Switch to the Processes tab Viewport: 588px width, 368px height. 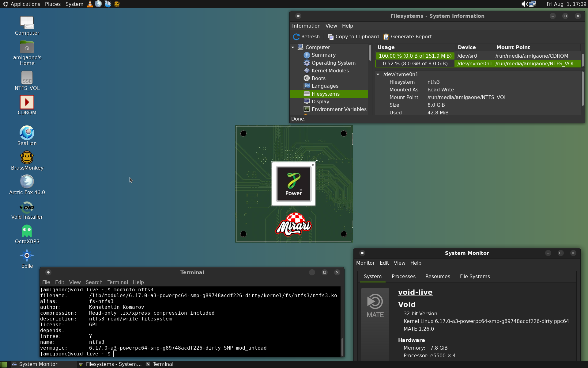[x=403, y=277]
